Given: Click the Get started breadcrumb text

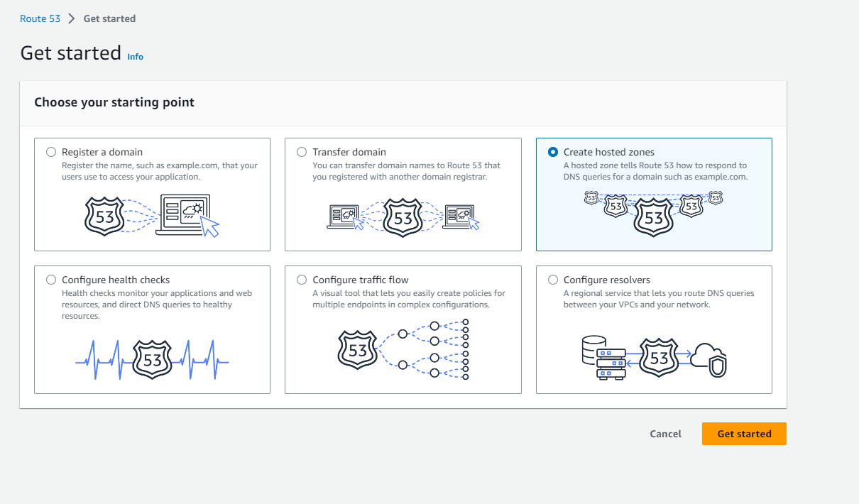Looking at the screenshot, I should (109, 19).
